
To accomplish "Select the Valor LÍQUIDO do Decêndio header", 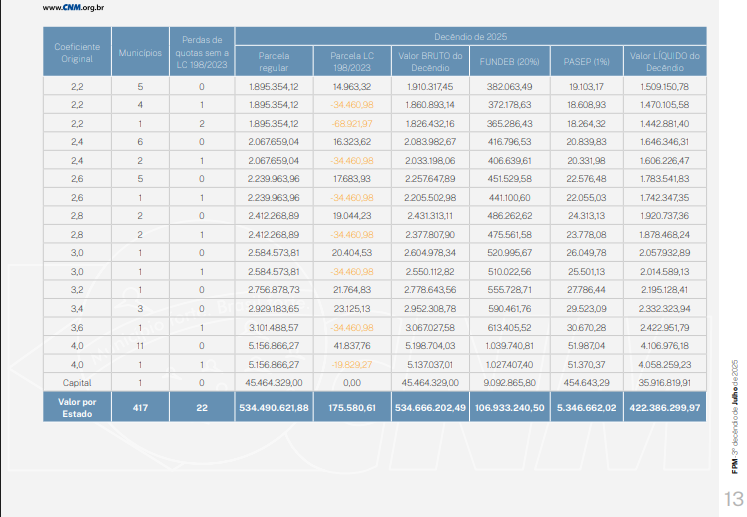I will click(x=663, y=60).
